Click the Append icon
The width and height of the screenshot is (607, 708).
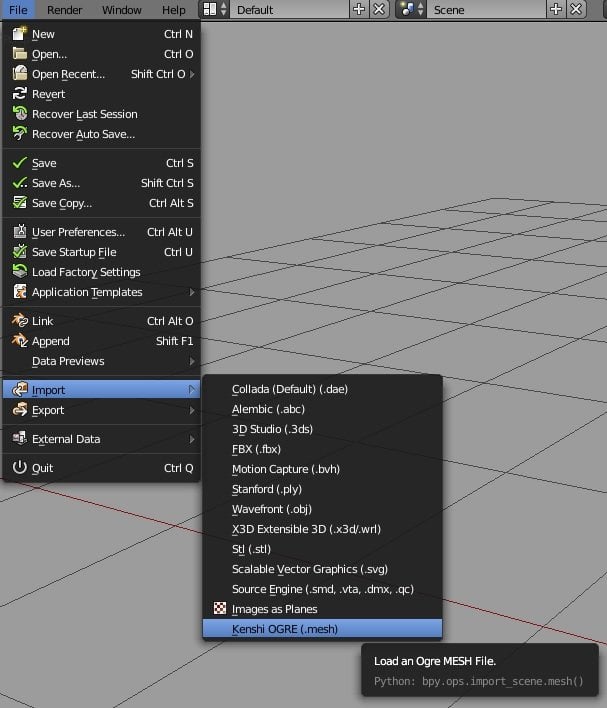click(19, 340)
